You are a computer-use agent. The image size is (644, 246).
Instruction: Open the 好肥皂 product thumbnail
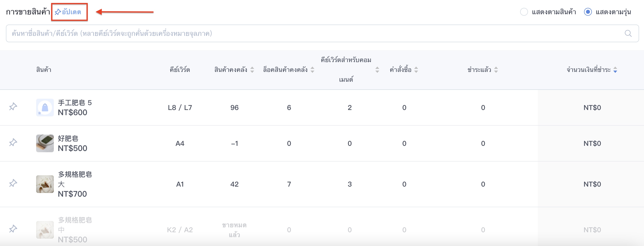45,143
